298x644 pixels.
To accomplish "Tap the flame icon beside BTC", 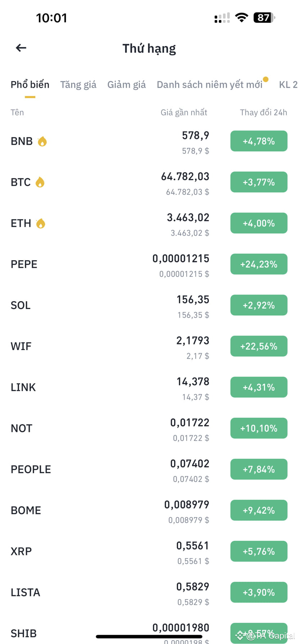I will coord(40,182).
